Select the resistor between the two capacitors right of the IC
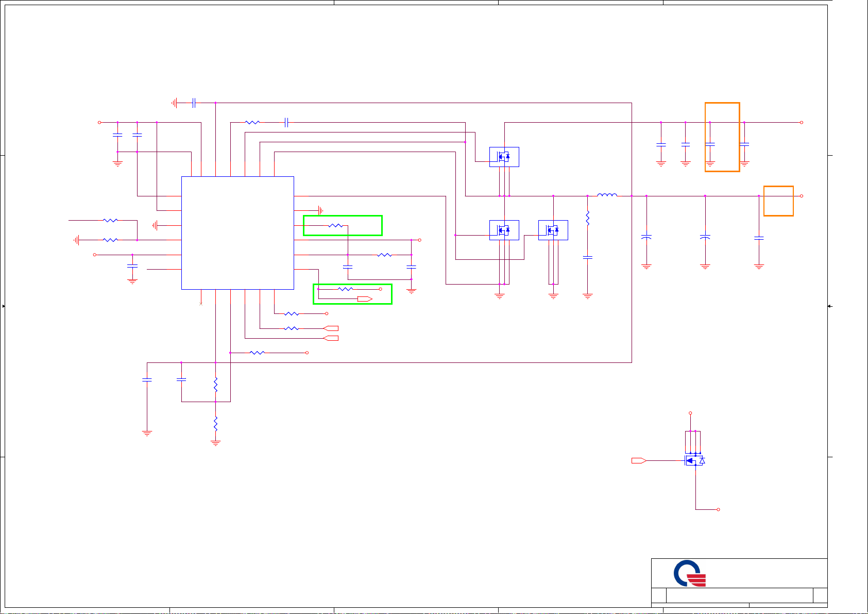 point(384,255)
